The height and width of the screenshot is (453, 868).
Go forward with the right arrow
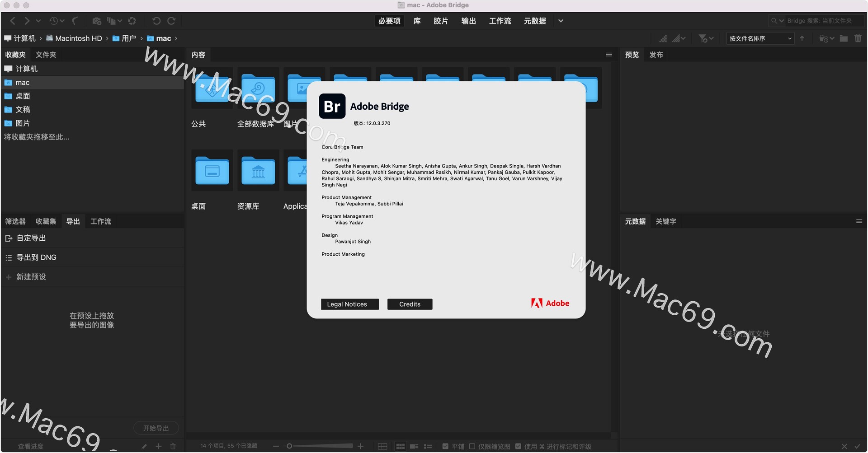pyautogui.click(x=27, y=21)
